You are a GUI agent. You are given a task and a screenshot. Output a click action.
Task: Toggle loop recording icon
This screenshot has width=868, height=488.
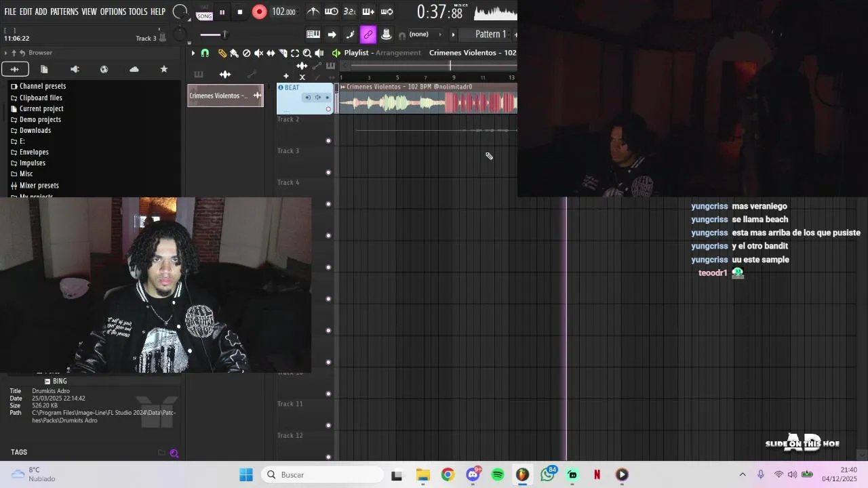click(387, 12)
